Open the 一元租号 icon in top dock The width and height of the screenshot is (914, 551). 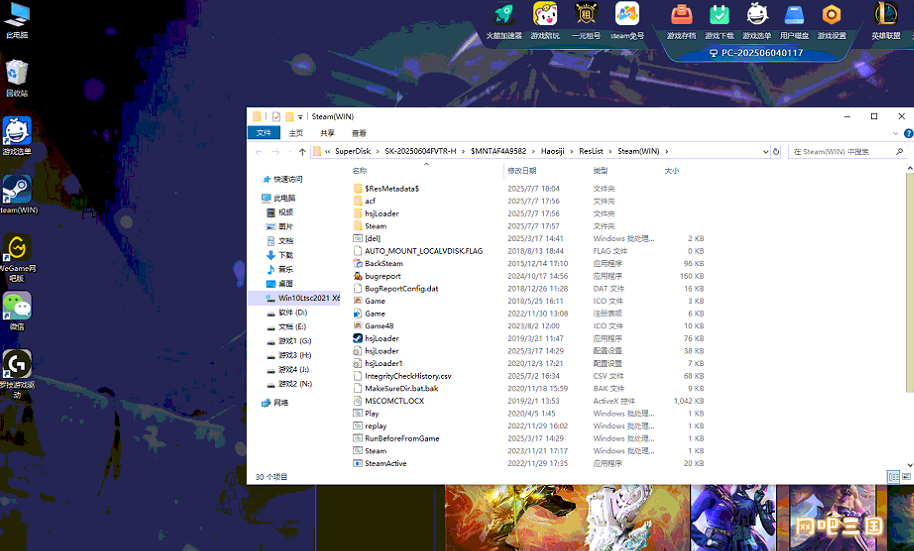[x=586, y=14]
